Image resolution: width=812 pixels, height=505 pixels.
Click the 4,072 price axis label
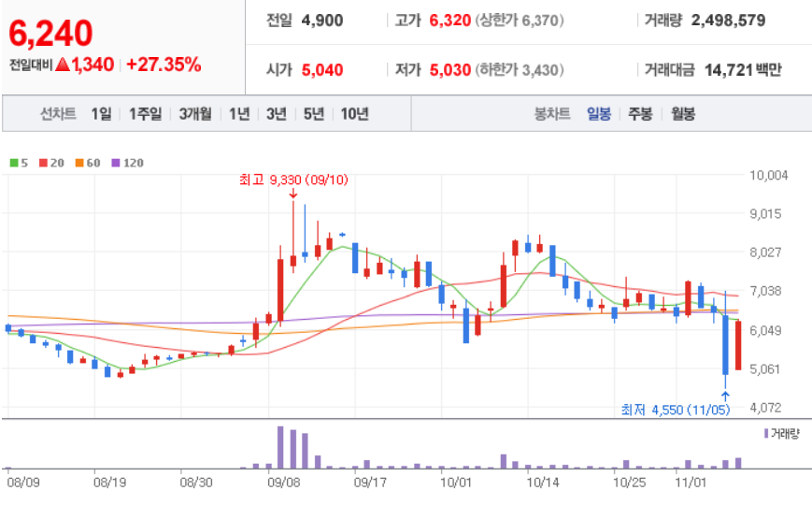(x=765, y=408)
